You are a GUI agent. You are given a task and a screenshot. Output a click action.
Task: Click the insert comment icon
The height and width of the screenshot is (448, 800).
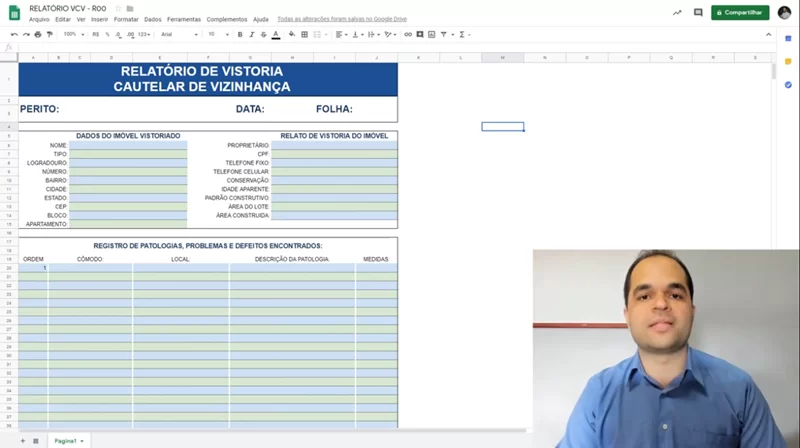[x=420, y=35]
